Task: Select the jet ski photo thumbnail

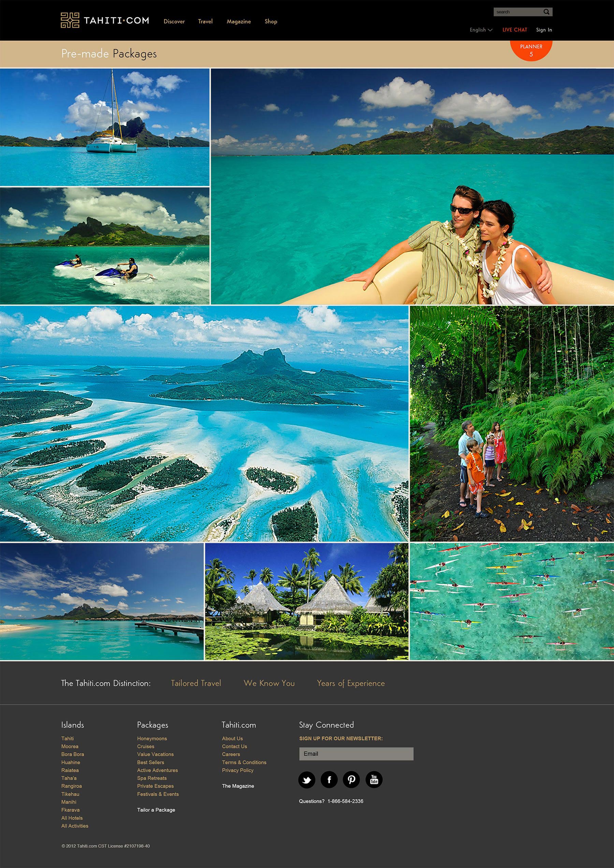Action: tap(105, 246)
